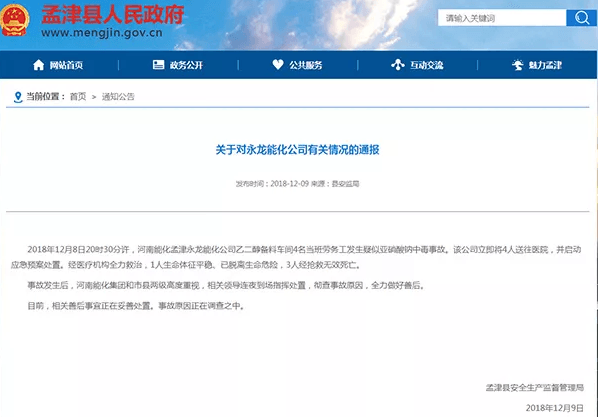Click the document icon beside 政务公开
The image size is (599, 419).
click(x=158, y=65)
